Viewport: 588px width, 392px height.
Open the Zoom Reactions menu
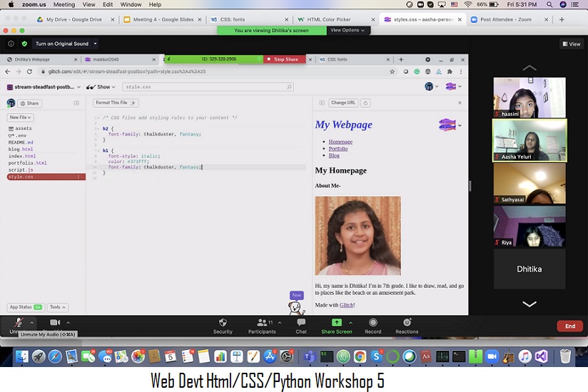(407, 323)
